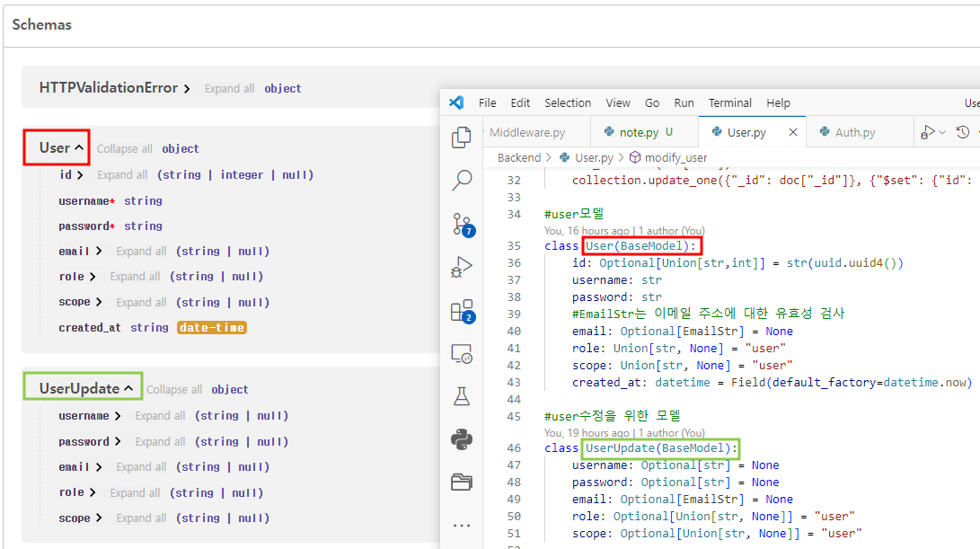Click Backend in the breadcrumb
The height and width of the screenshot is (549, 980).
[519, 157]
